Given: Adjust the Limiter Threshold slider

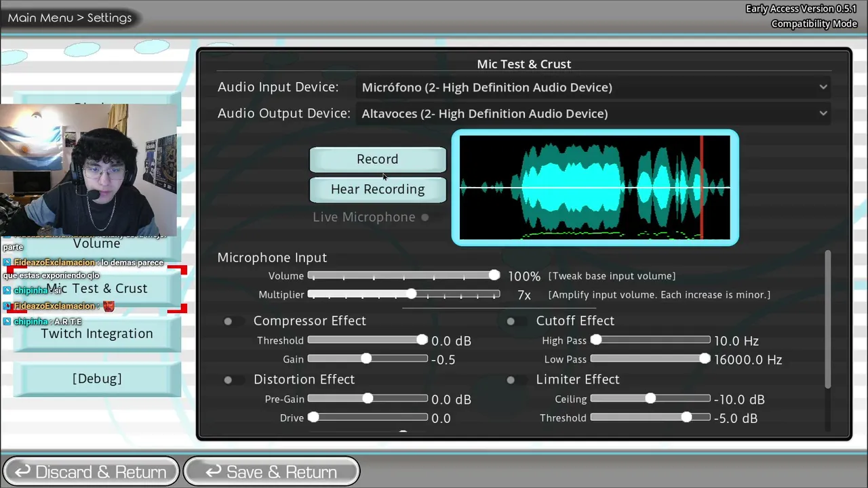Looking at the screenshot, I should [650, 418].
